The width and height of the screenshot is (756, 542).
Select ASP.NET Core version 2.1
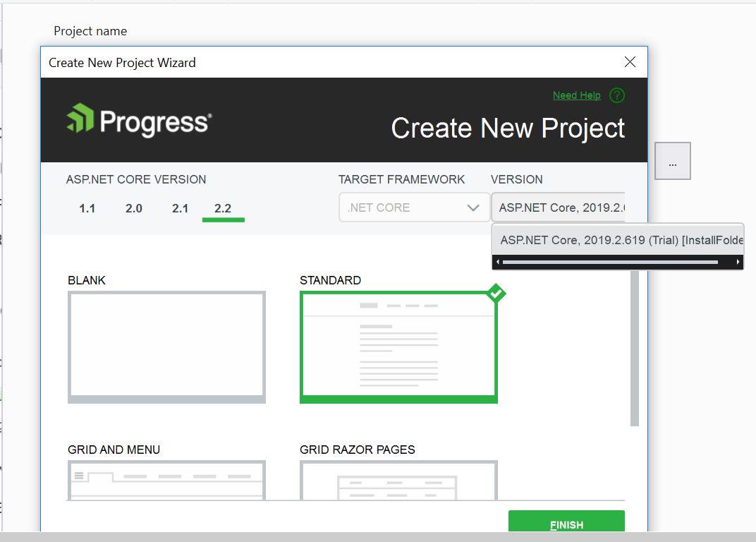click(180, 208)
